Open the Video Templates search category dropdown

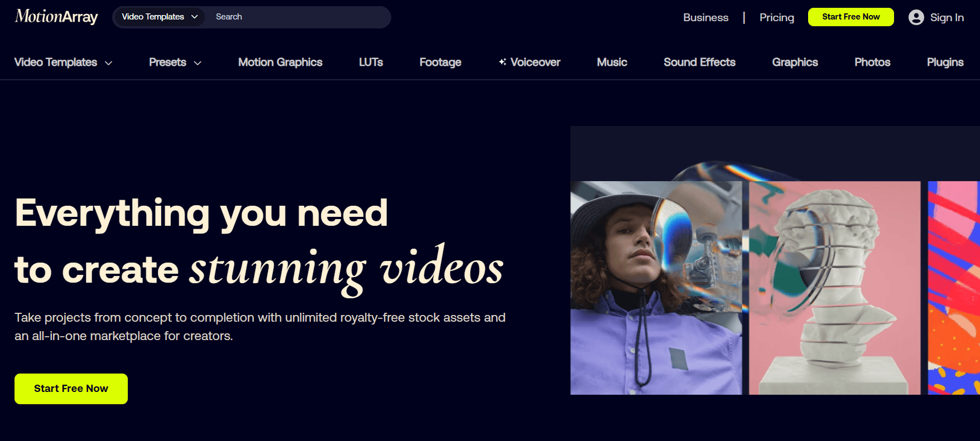[160, 17]
